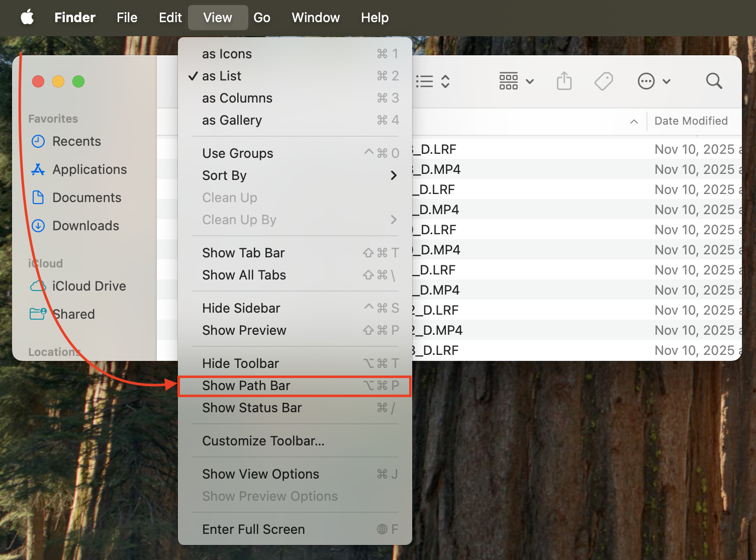
Task: Open Shared in the sidebar
Action: tap(74, 314)
